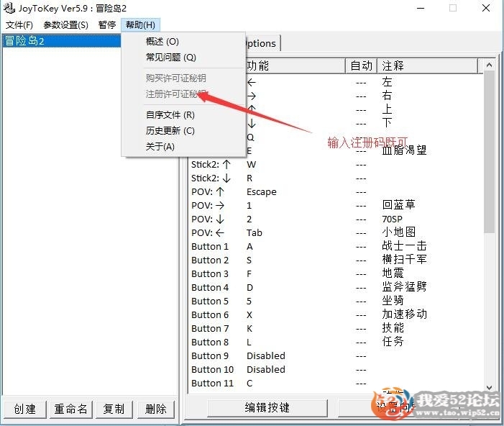Click the vertical scrollbar thumb
Image resolution: width=504 pixels, height=426 pixels.
tap(489, 152)
